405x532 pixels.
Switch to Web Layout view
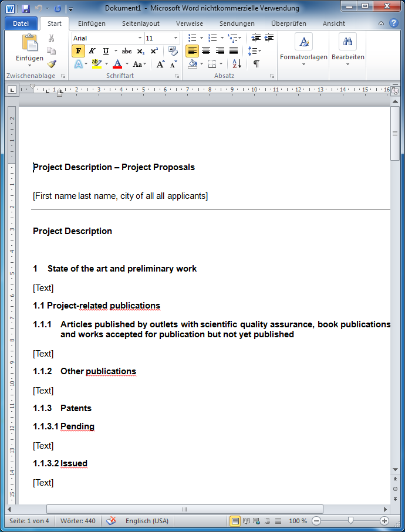pyautogui.click(x=256, y=521)
